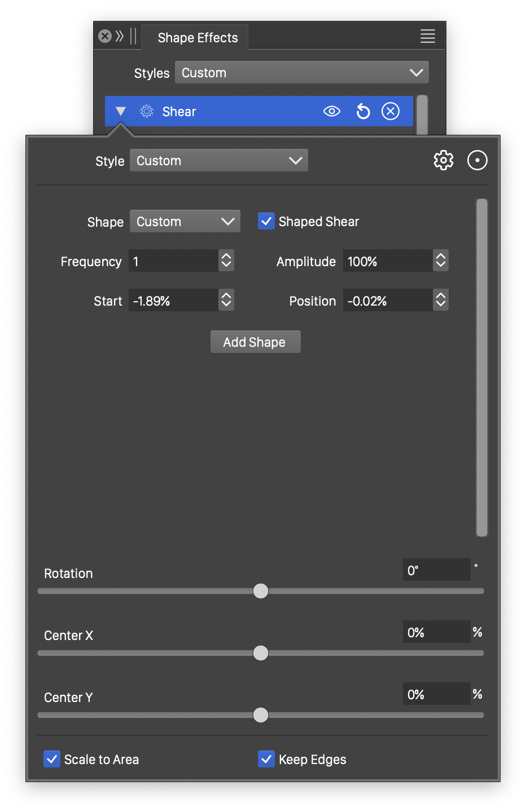
Task: Click the double-chevron collapse panel icon
Action: (x=120, y=37)
